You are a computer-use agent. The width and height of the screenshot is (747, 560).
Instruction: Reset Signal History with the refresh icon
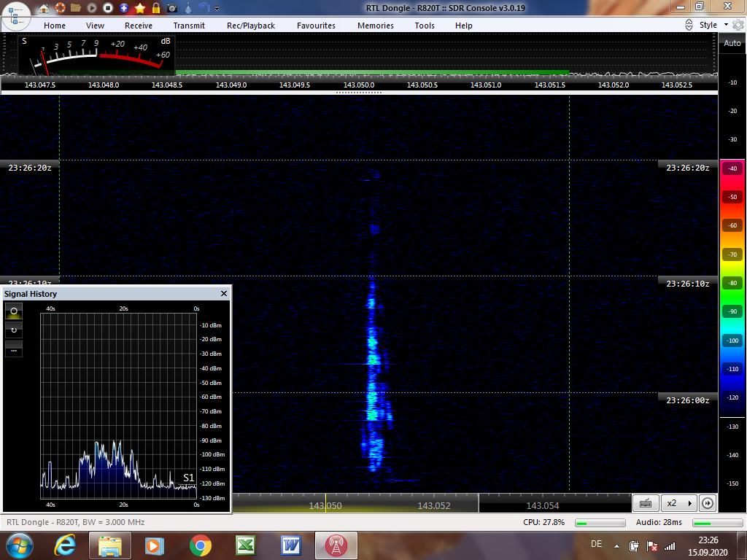14,330
